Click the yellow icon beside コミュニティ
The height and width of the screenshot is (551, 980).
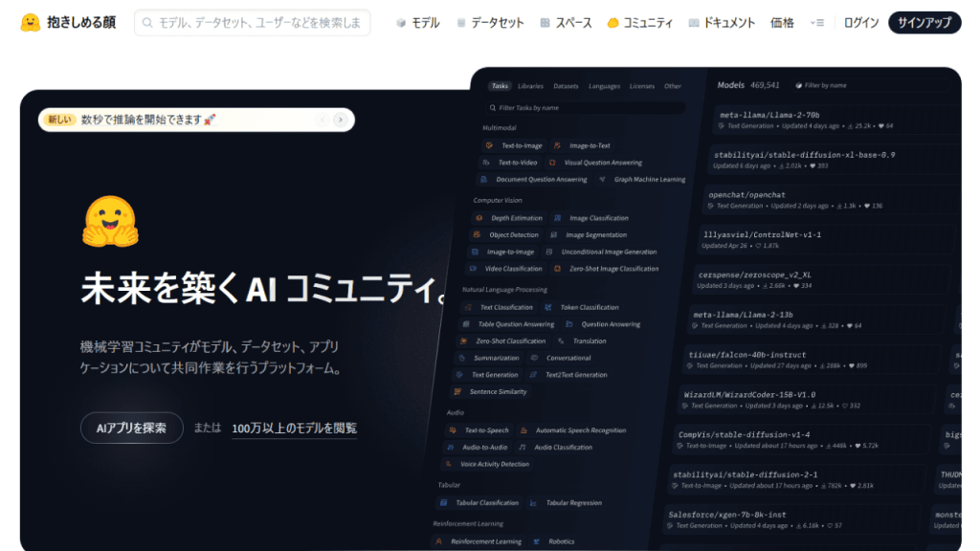point(613,23)
